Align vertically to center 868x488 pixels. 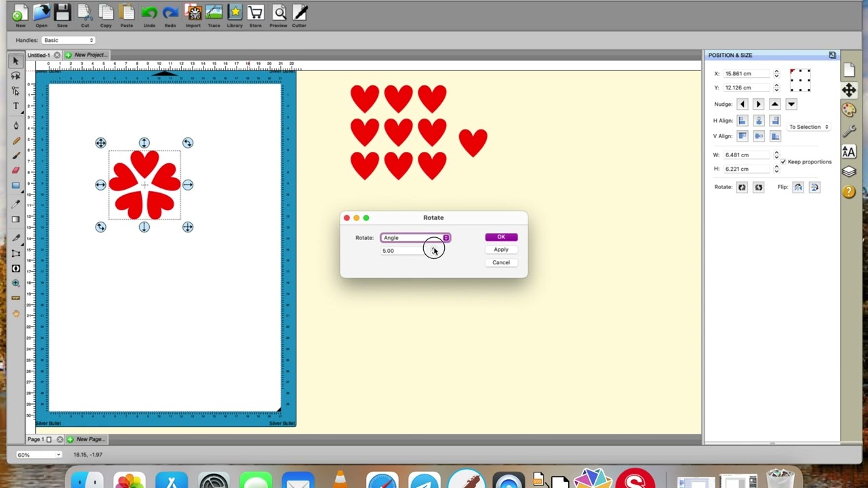pos(759,136)
